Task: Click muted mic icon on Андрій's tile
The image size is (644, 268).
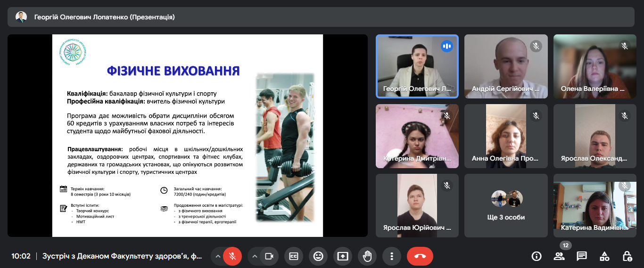Action: 535,46
